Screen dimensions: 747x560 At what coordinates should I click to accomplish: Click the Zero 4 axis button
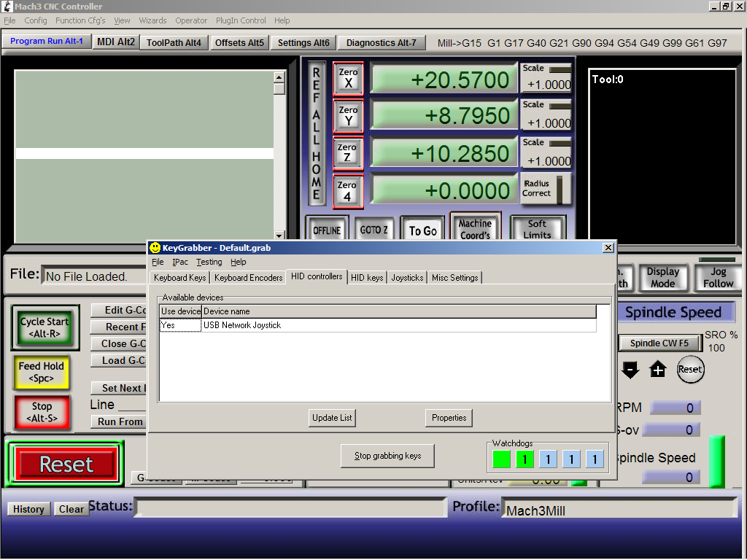coord(348,191)
